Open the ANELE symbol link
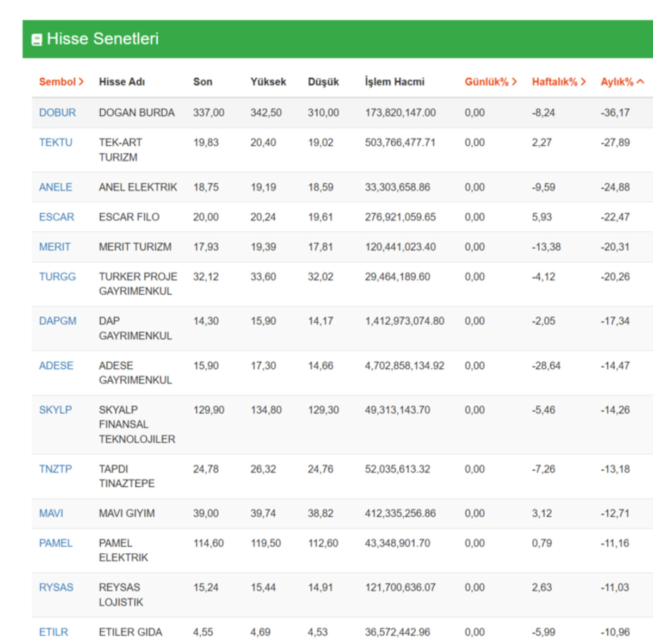The width and height of the screenshot is (653, 644). click(56, 187)
